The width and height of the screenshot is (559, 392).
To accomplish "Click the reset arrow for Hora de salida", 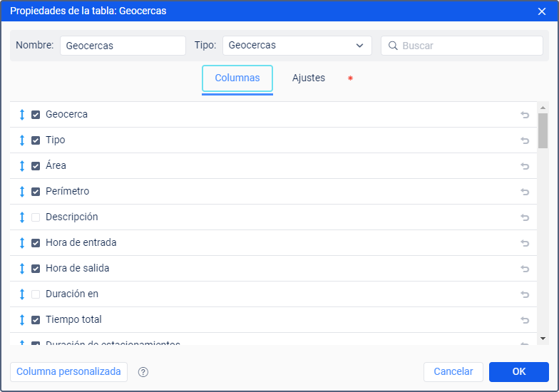I will pos(525,269).
